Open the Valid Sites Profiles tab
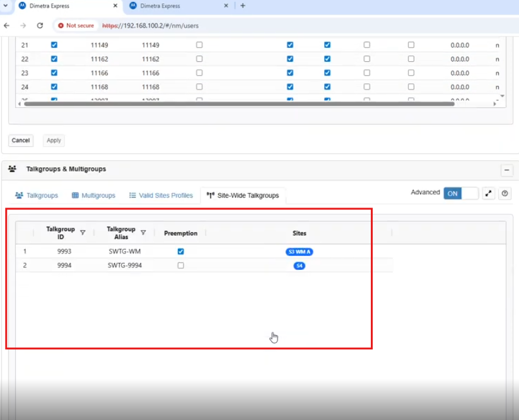519x420 pixels. (x=161, y=195)
